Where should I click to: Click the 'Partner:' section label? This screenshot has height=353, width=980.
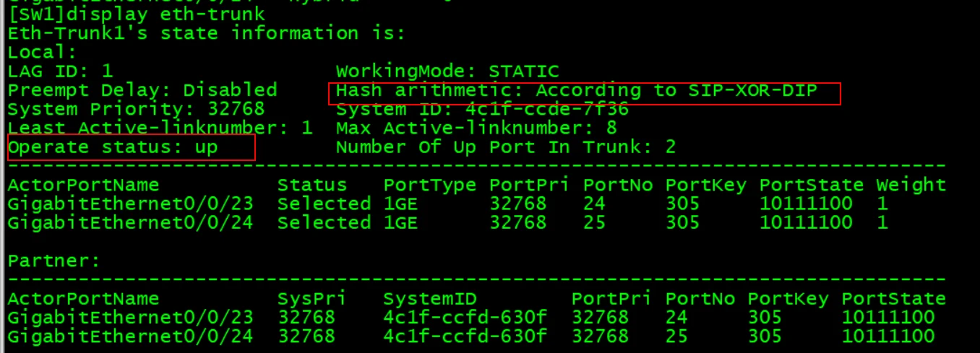coord(53,261)
